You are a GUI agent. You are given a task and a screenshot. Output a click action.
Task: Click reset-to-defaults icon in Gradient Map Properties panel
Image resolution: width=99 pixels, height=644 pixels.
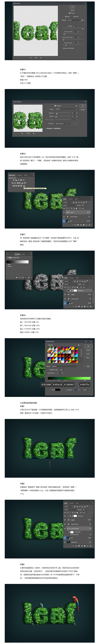(23, 278)
